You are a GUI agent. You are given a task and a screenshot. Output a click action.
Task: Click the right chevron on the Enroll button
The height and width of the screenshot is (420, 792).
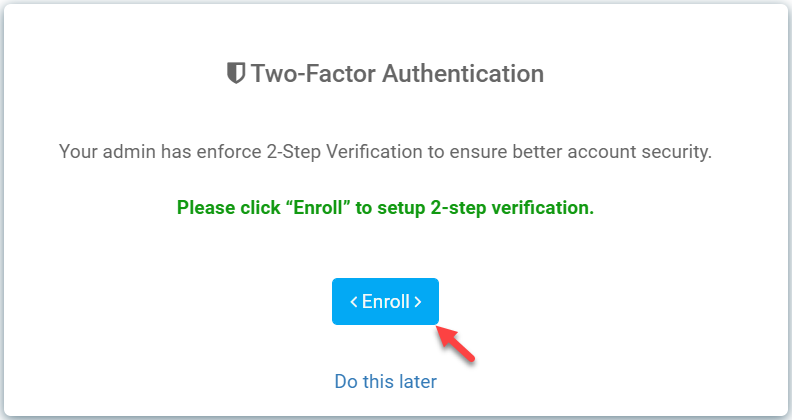point(418,302)
